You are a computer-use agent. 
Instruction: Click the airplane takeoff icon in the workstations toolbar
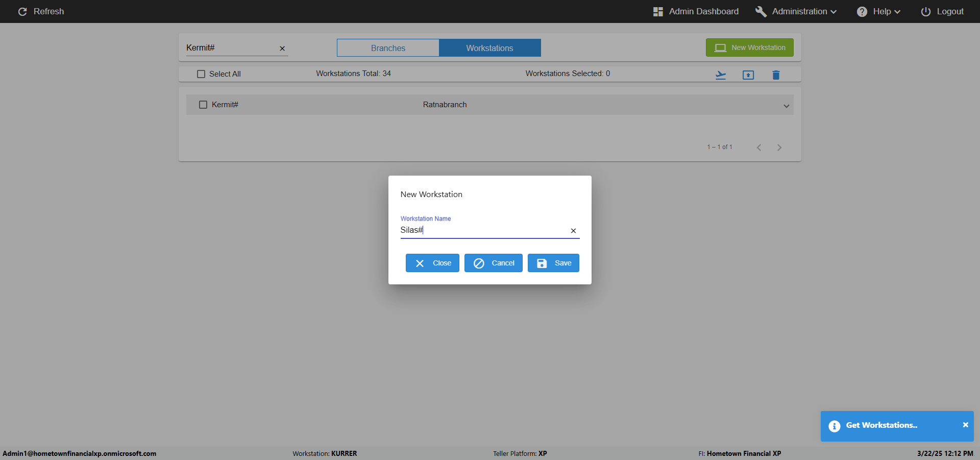(721, 75)
